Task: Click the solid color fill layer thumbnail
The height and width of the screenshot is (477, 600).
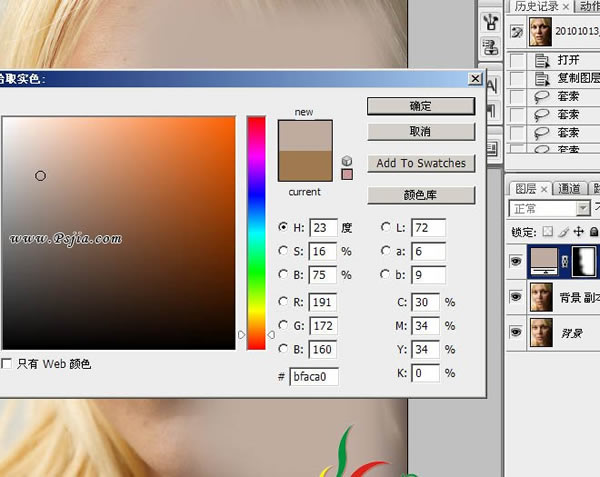Action: coord(543,261)
